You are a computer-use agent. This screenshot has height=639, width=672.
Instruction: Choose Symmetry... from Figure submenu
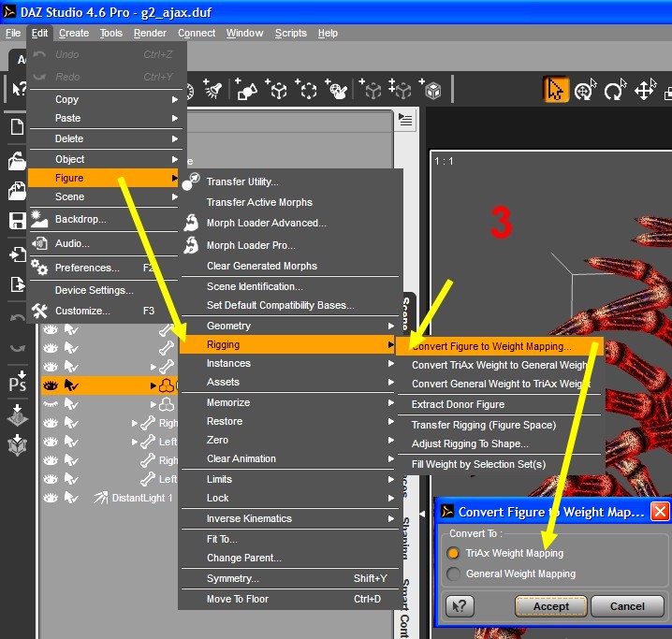click(x=290, y=578)
